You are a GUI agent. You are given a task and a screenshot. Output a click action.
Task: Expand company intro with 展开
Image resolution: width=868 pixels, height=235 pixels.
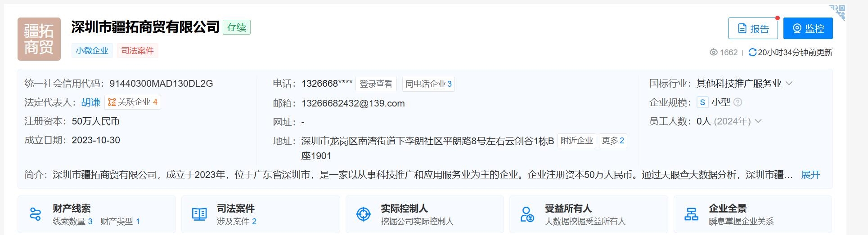coord(811,175)
